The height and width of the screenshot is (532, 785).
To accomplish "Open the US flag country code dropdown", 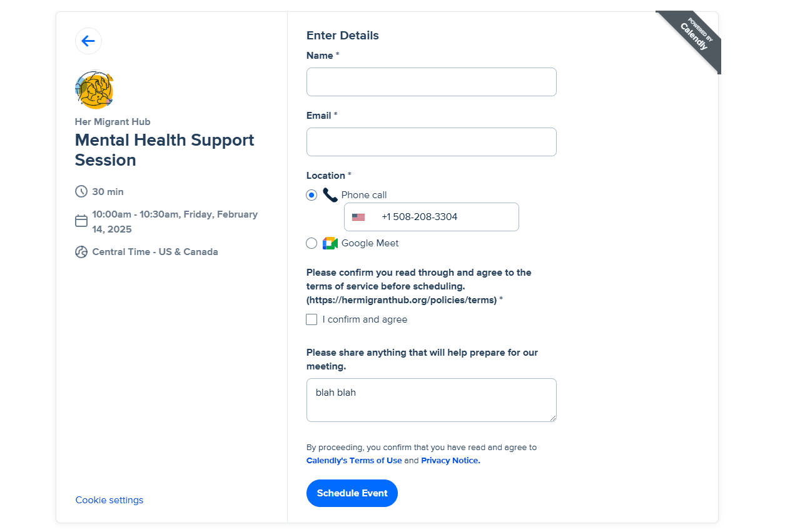I will point(358,217).
